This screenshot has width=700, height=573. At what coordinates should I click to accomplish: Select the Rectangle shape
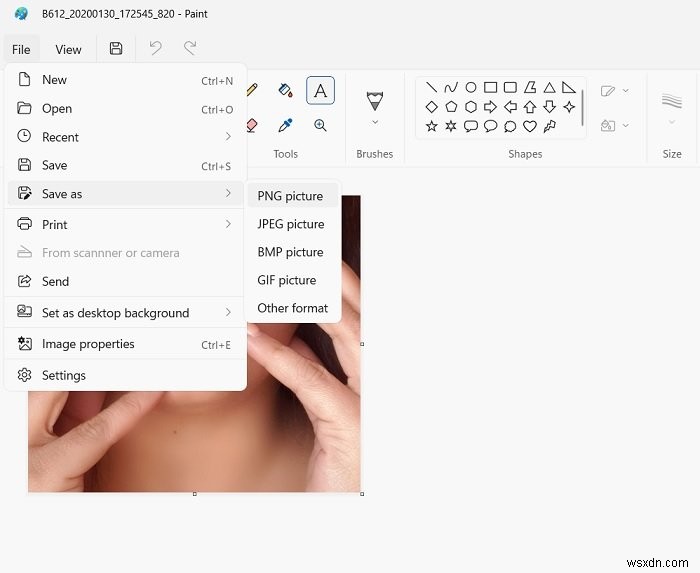[490, 87]
